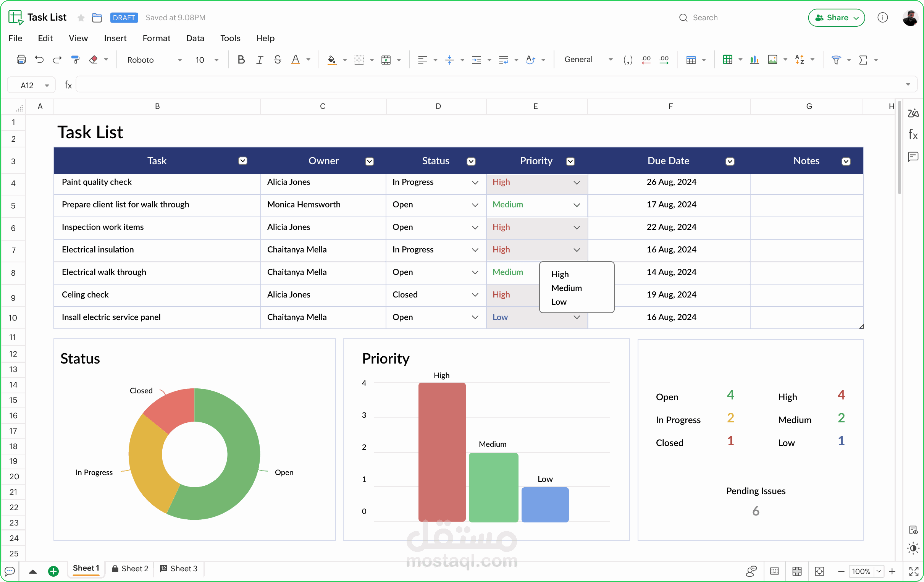The width and height of the screenshot is (924, 582).
Task: Click the insert chart icon
Action: coord(754,60)
